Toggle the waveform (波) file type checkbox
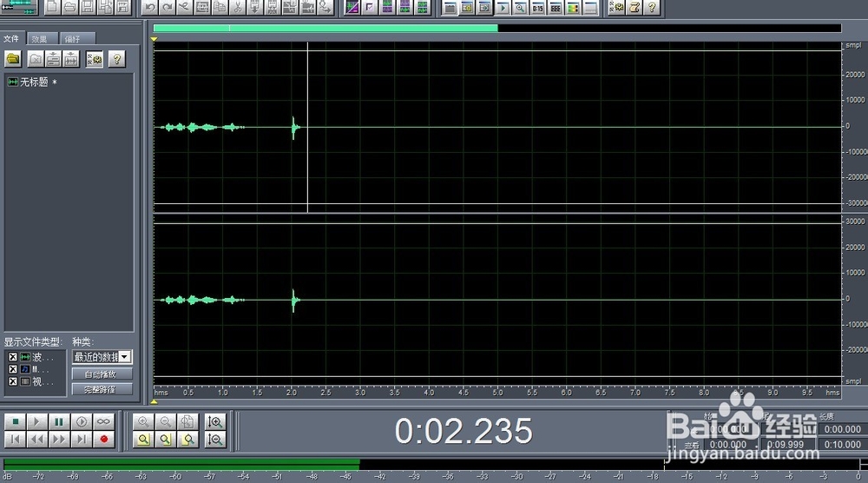This screenshot has width=868, height=483. pos(13,357)
